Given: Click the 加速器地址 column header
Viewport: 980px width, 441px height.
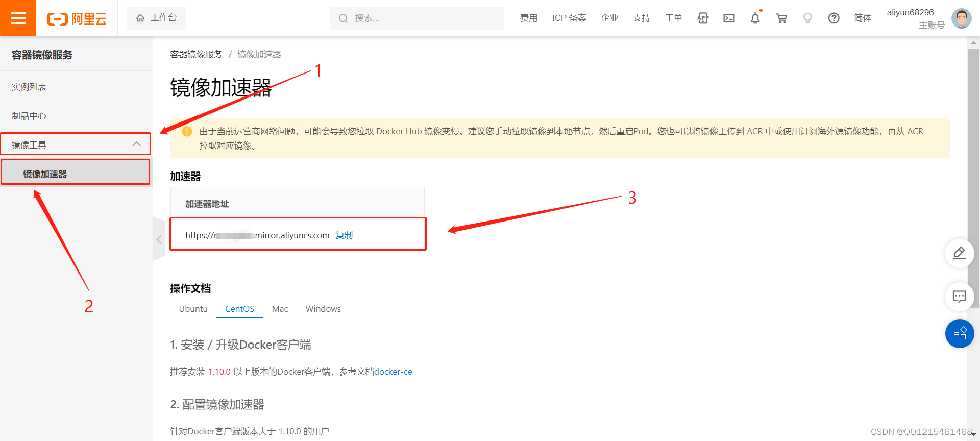Looking at the screenshot, I should pos(207,204).
